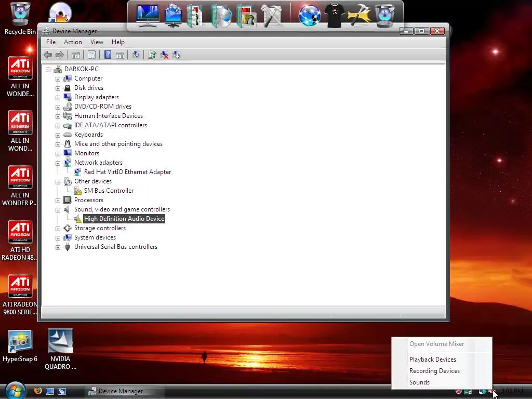Open the File menu

pyautogui.click(x=51, y=42)
